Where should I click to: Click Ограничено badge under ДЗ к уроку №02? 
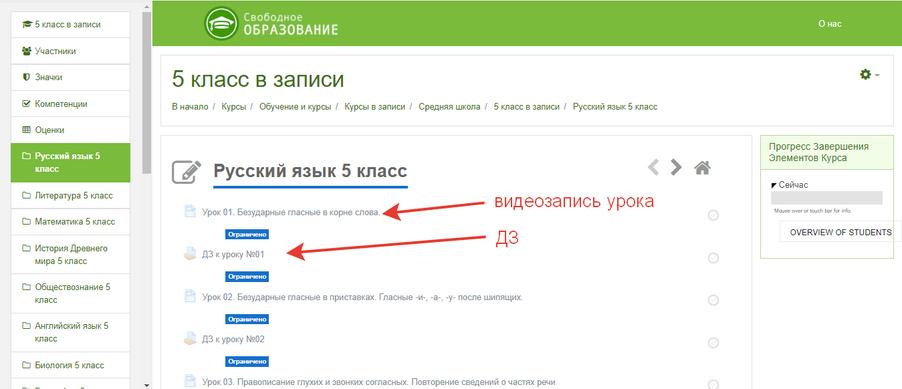247,361
